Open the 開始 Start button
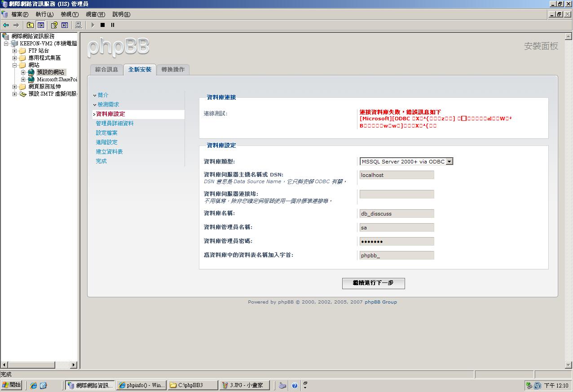Image resolution: width=573 pixels, height=392 pixels. [12, 385]
